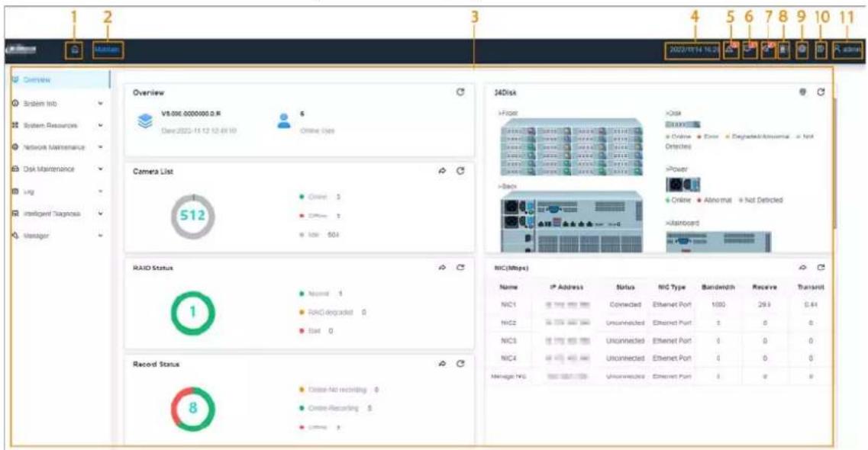Viewport: 868px width, 450px height.
Task: Refresh the RAID Status card
Action: tap(460, 268)
